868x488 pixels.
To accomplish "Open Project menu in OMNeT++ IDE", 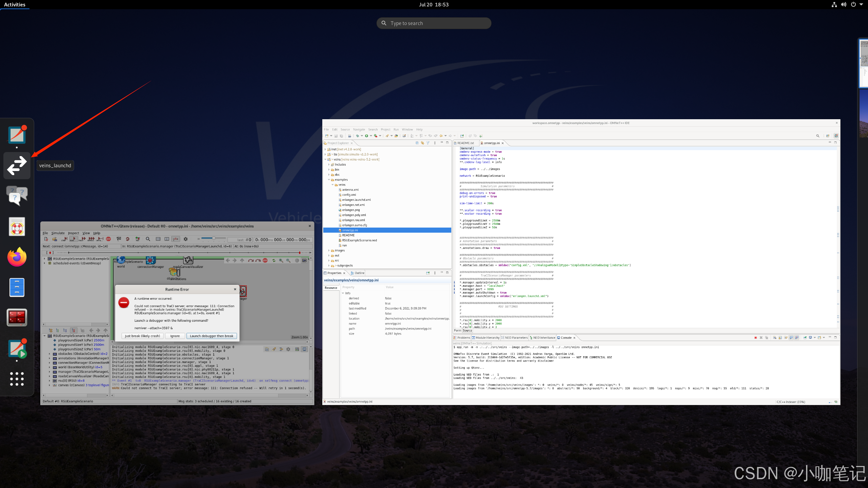I will pos(386,129).
